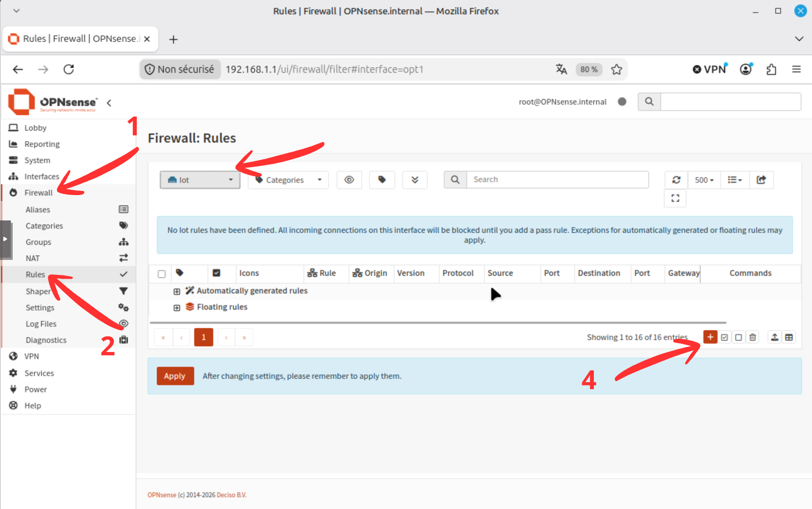The image size is (812, 509).
Task: Delete selected rules with the trash icon
Action: tap(753, 337)
